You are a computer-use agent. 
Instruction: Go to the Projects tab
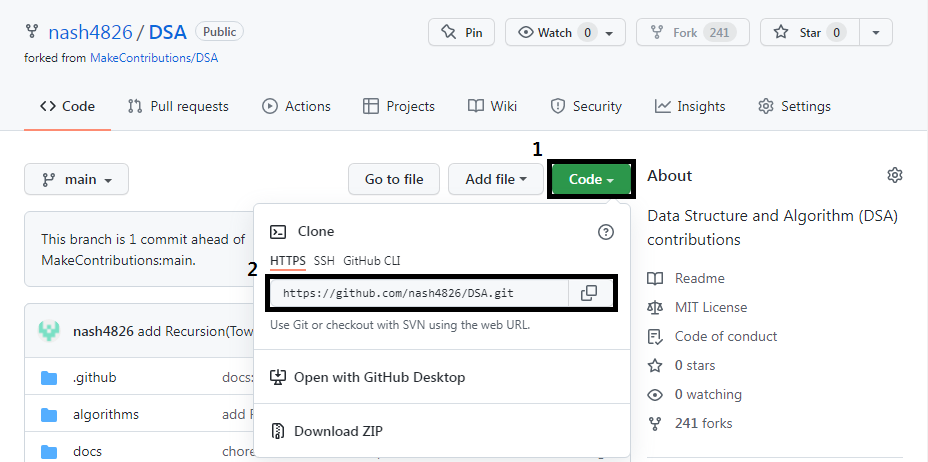click(x=399, y=106)
